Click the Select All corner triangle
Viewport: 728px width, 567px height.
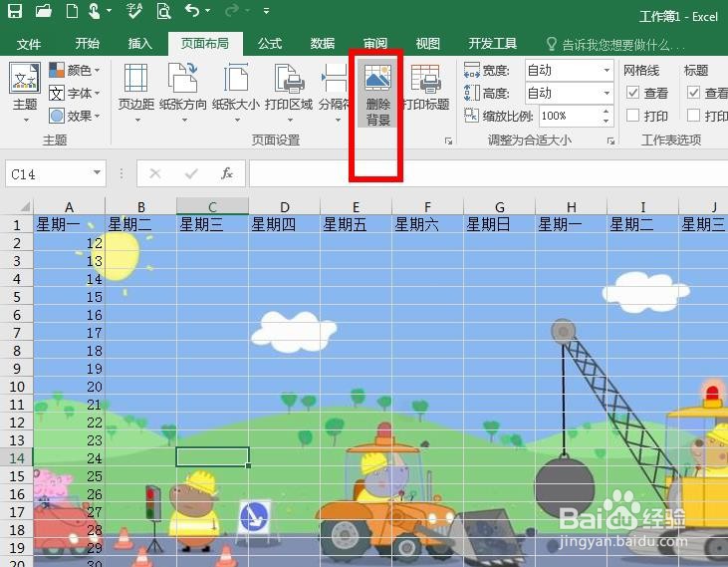pos(24,206)
